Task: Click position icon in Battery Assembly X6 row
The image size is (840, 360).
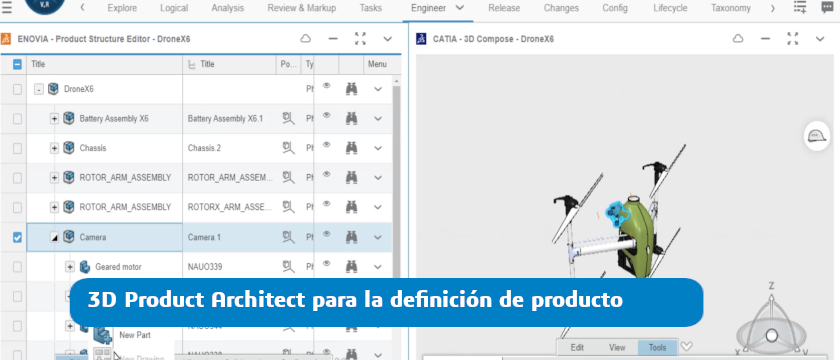Action: click(289, 118)
